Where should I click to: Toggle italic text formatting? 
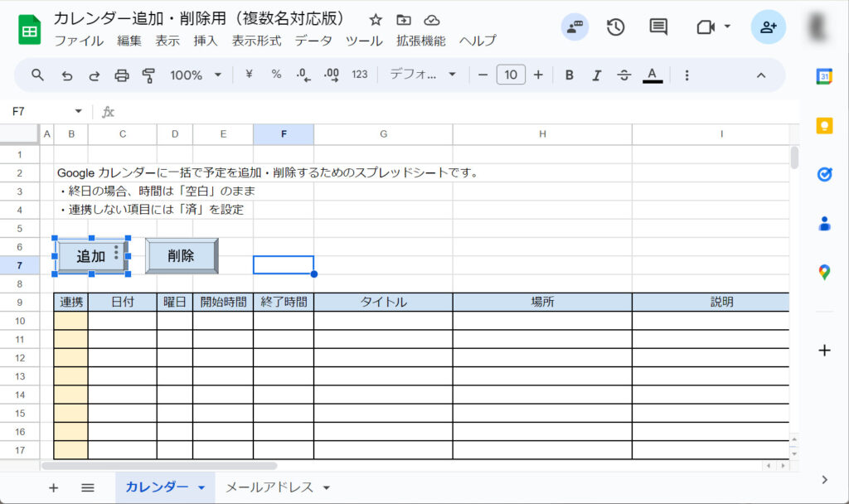[x=596, y=75]
